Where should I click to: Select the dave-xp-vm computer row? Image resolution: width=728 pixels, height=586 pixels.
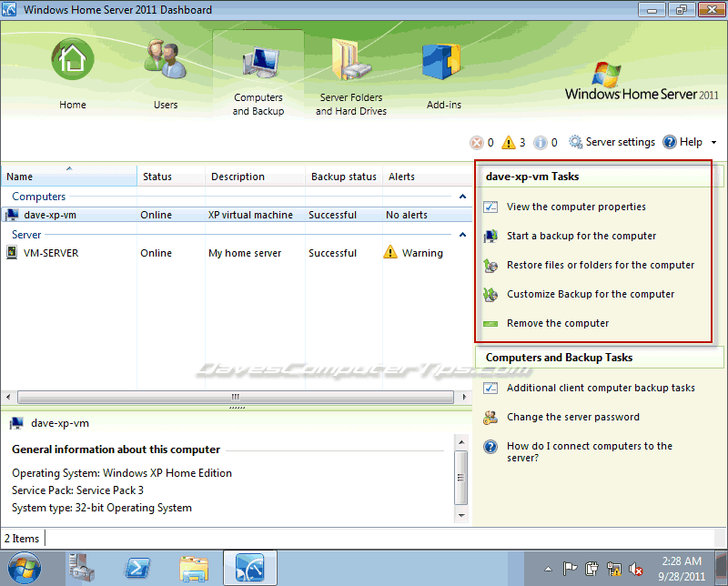point(237,215)
